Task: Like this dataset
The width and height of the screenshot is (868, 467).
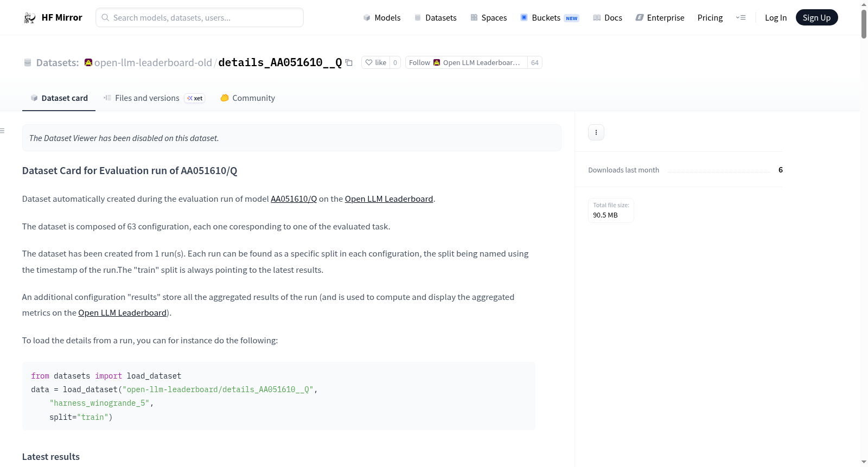Action: (x=375, y=62)
